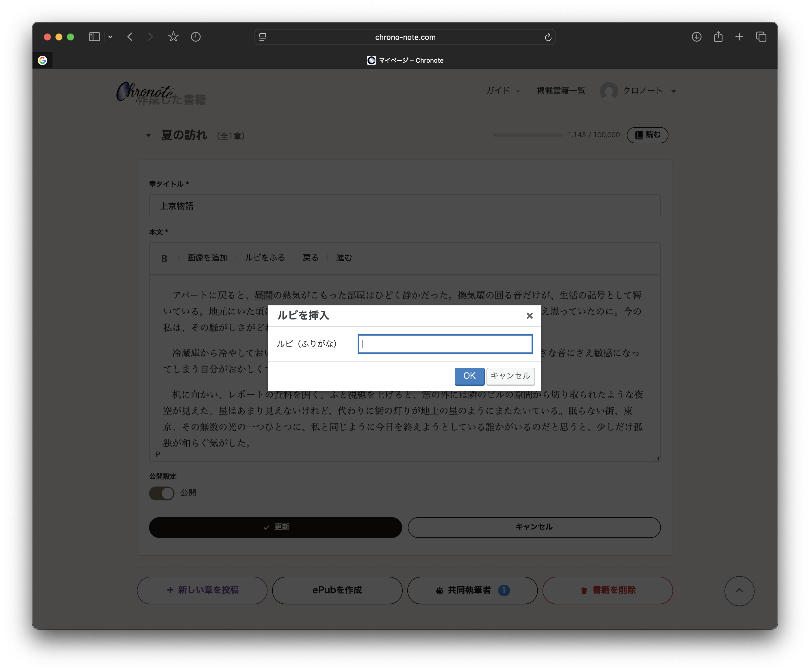Go back to the previous page
Viewport: 810px width, 672px height.
130,37
